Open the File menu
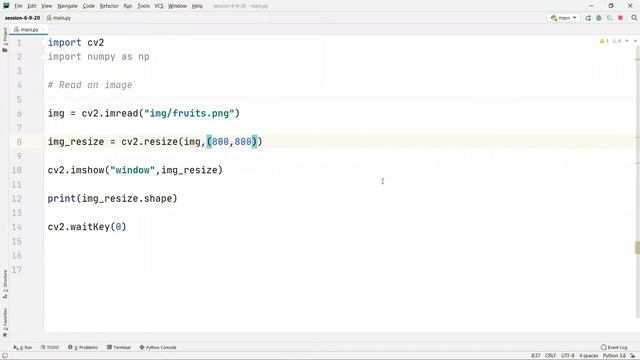The width and height of the screenshot is (640, 360). click(18, 6)
